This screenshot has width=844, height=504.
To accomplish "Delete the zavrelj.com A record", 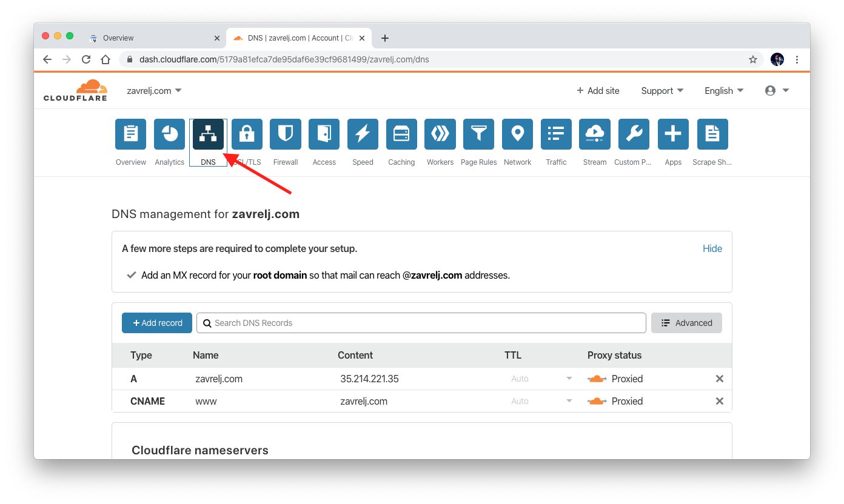I will [x=720, y=379].
